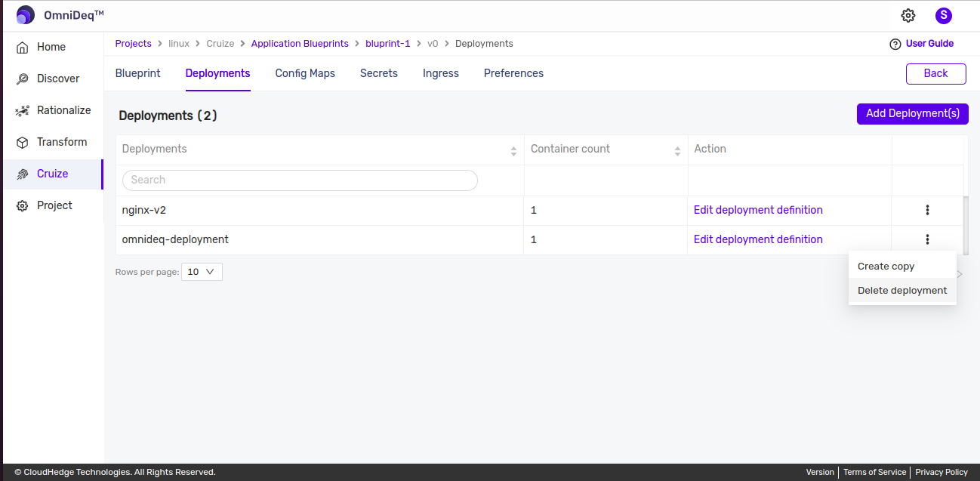Sort by the Deployments column
This screenshot has width=980, height=481.
pyautogui.click(x=513, y=150)
